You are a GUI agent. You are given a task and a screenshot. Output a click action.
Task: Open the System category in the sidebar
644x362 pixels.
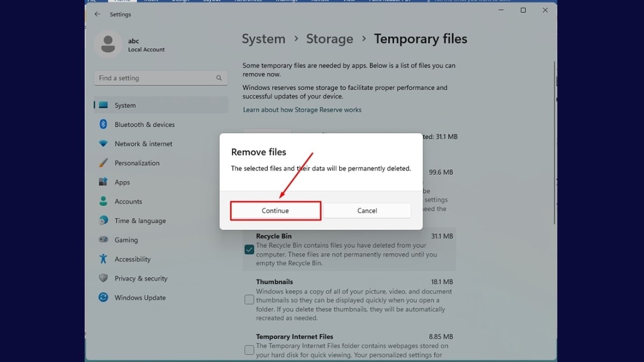click(161, 105)
